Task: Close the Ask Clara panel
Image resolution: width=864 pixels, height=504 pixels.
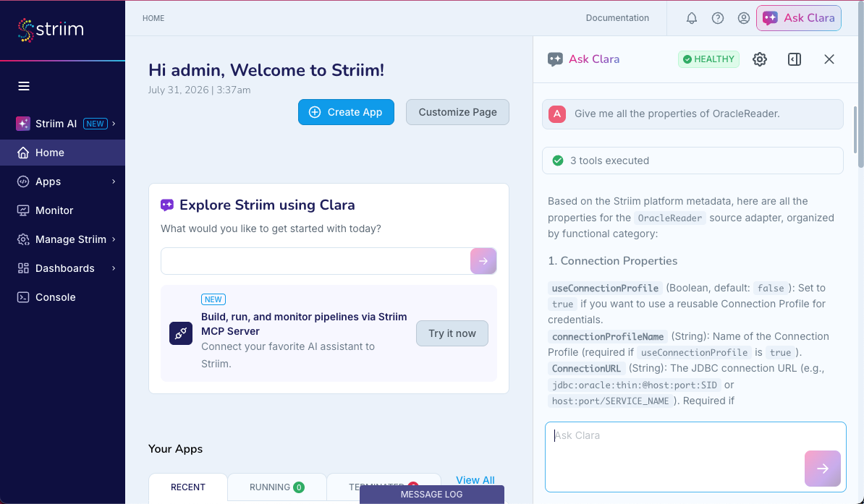Action: (829, 59)
